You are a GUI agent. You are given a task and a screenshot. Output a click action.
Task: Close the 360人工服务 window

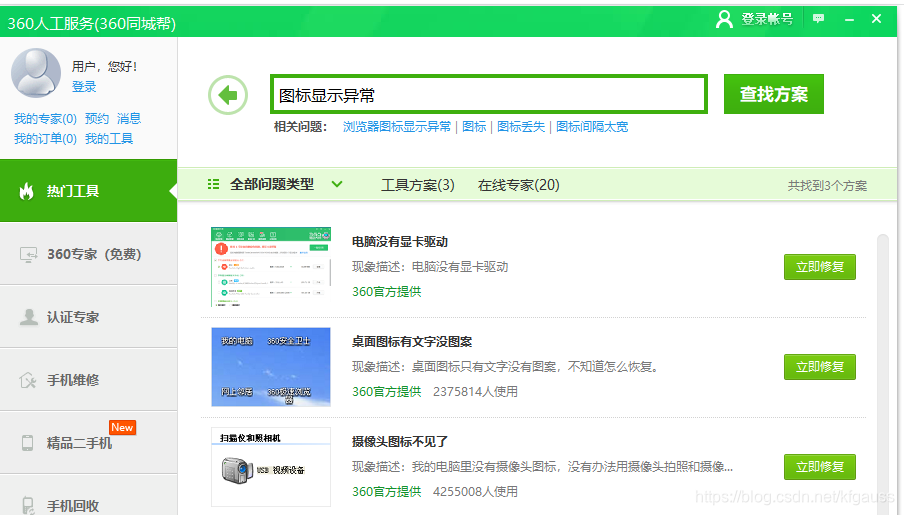coord(876,19)
